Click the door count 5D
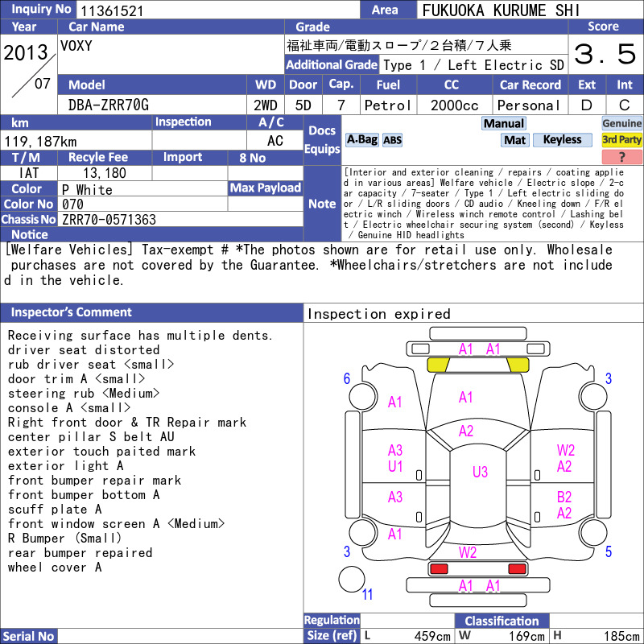 point(303,105)
